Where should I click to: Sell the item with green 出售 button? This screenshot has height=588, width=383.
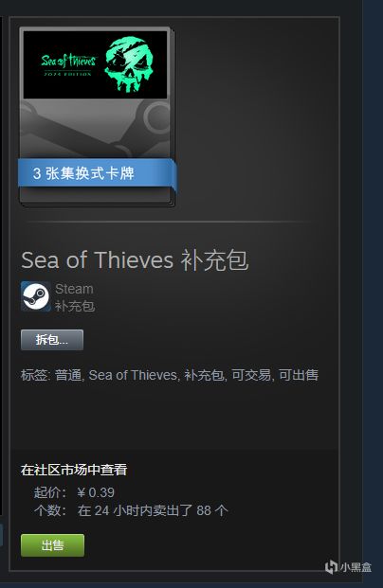pyautogui.click(x=52, y=545)
